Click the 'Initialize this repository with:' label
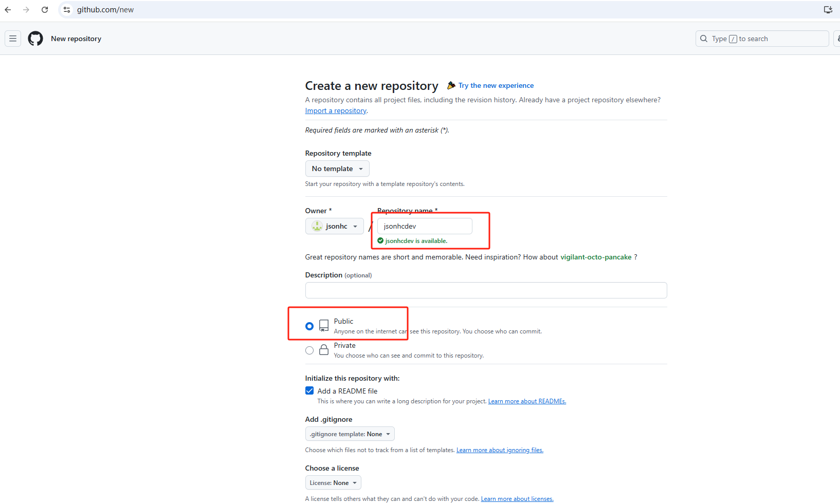Image resolution: width=840 pixels, height=504 pixels. [352, 378]
